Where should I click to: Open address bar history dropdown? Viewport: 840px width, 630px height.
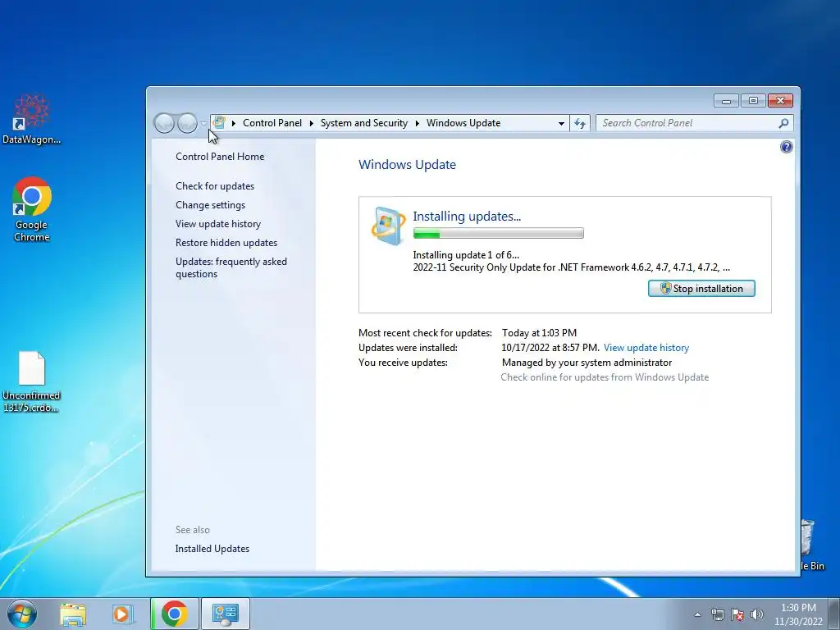click(561, 123)
